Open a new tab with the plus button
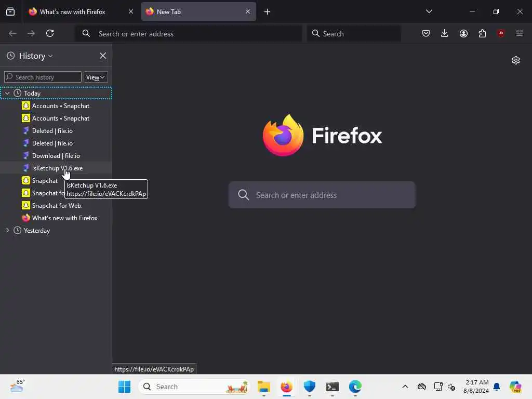The height and width of the screenshot is (399, 532). pos(268,12)
